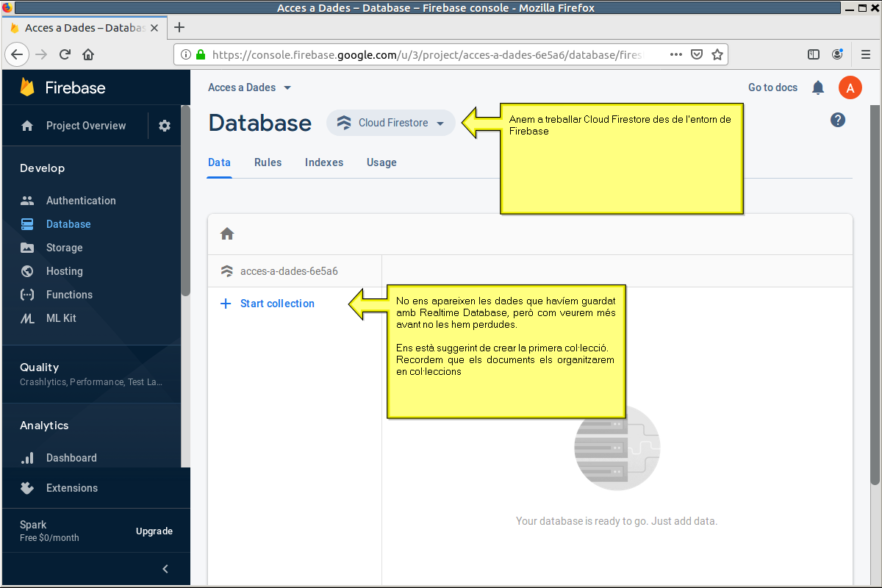
Task: Close the Acces a Dades tab
Action: pyautogui.click(x=154, y=28)
